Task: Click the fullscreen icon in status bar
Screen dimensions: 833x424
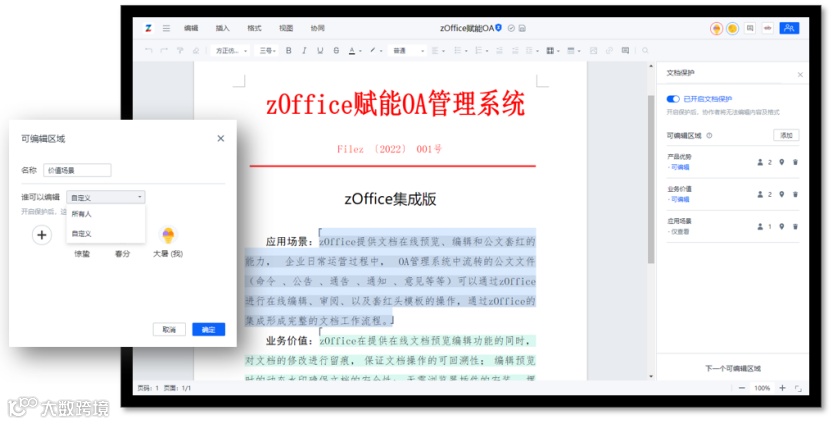Action: click(x=798, y=388)
